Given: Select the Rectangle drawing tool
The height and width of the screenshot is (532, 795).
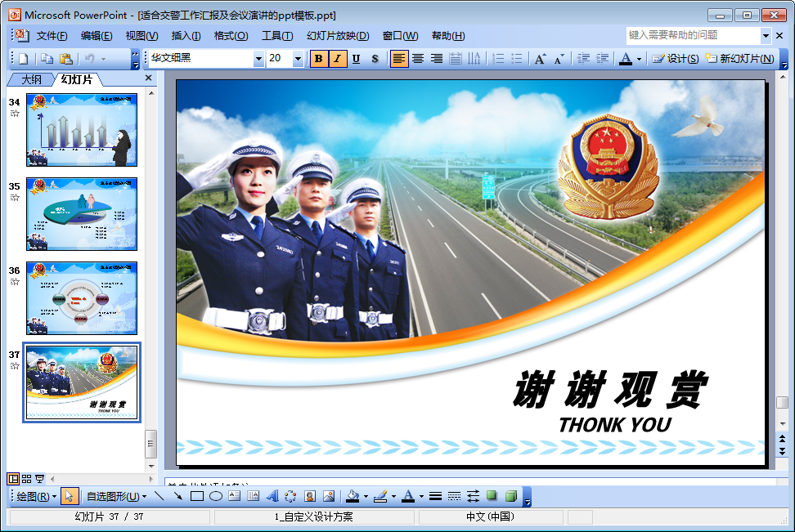Looking at the screenshot, I should [197, 497].
